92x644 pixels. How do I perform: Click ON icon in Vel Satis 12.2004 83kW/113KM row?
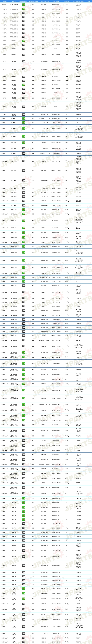click(x=24, y=634)
